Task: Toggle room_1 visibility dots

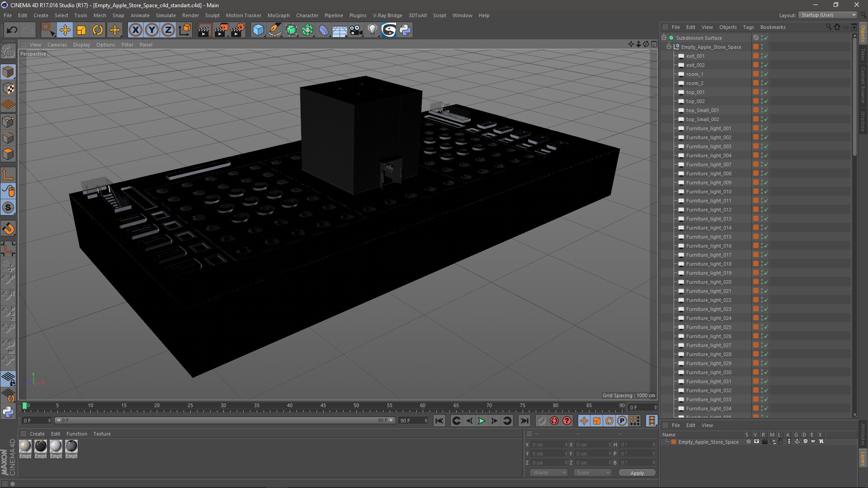Action: coord(762,74)
